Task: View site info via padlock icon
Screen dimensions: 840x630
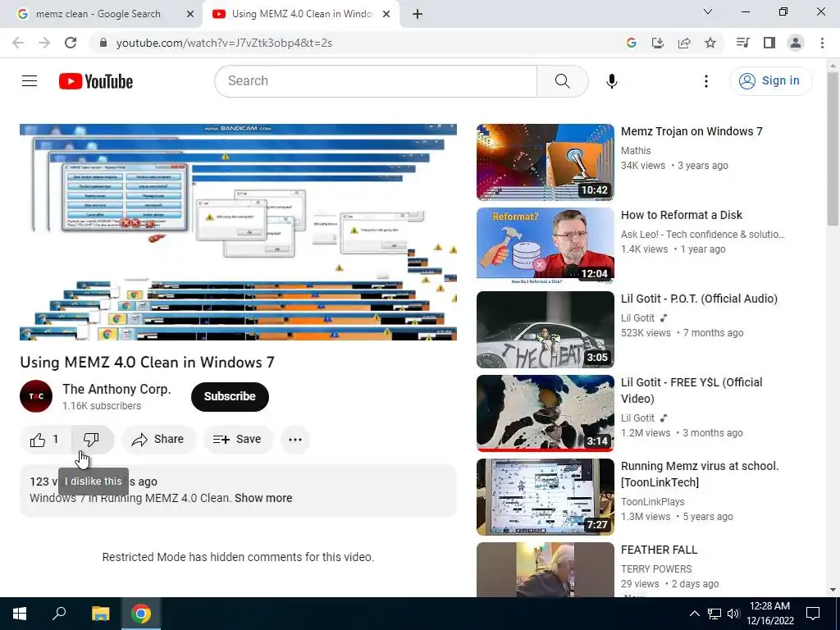Action: (103, 43)
